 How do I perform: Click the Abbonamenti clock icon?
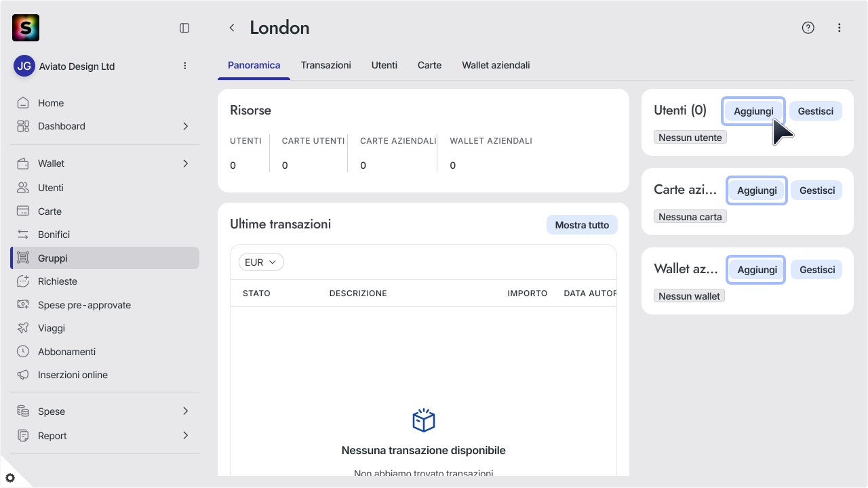23,351
